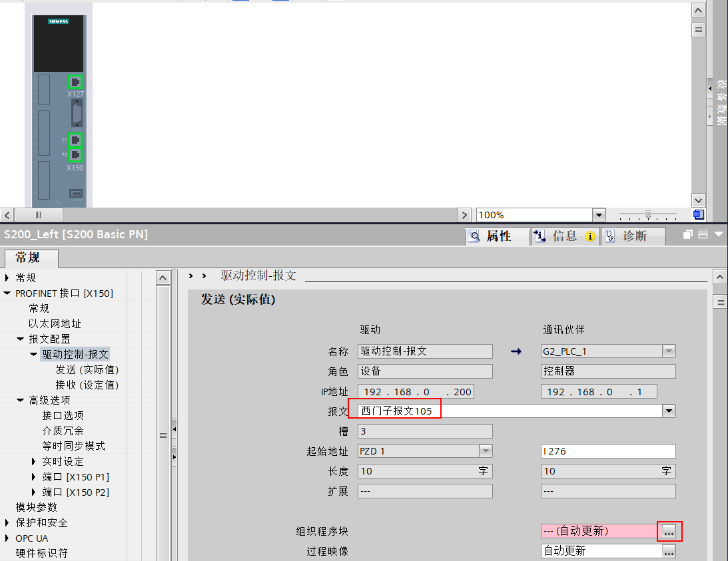Select 接收 (设定值) in the tree
The width and height of the screenshot is (728, 561).
pos(87,385)
